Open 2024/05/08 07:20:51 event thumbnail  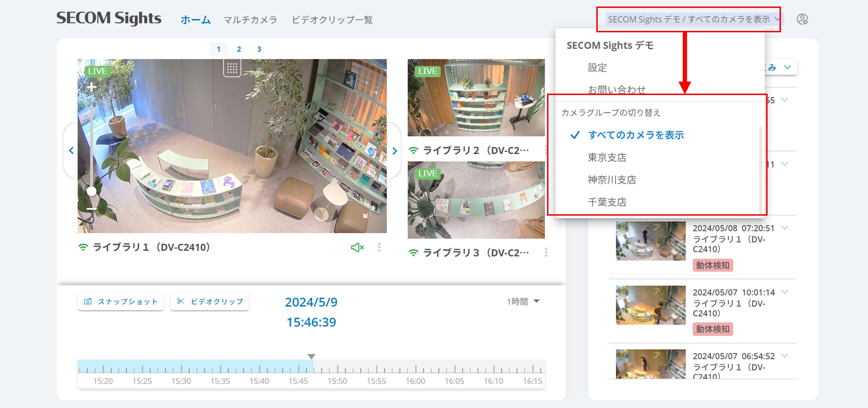click(x=651, y=241)
